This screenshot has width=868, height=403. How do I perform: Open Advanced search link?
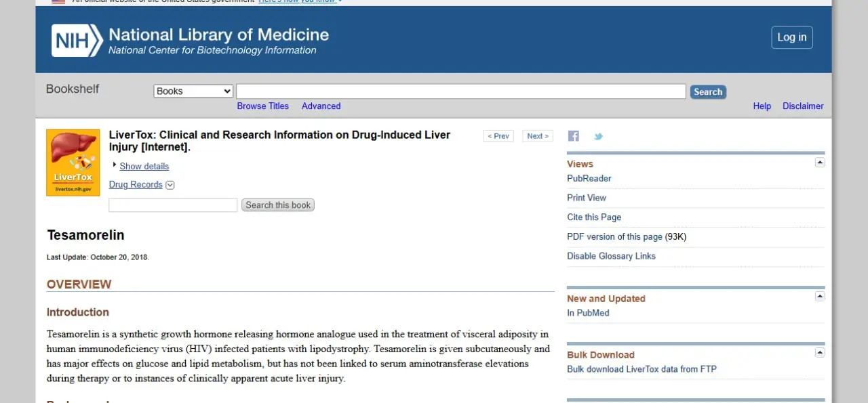(x=321, y=106)
